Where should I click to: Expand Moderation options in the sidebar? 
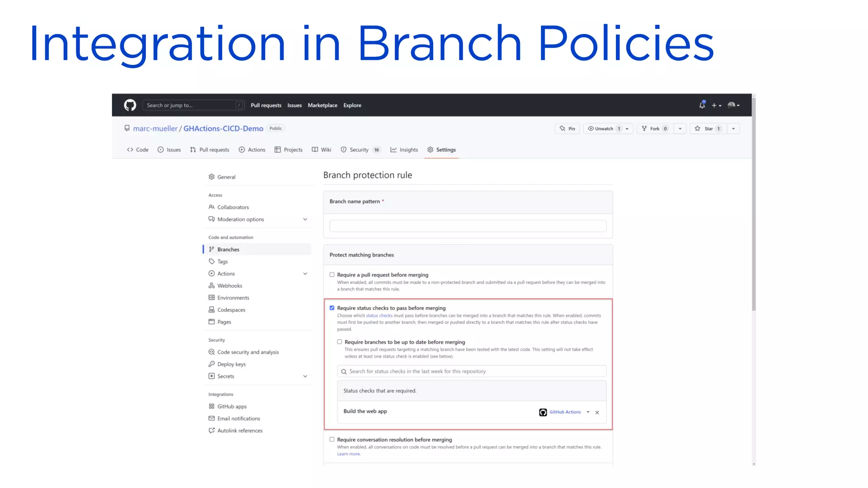305,219
